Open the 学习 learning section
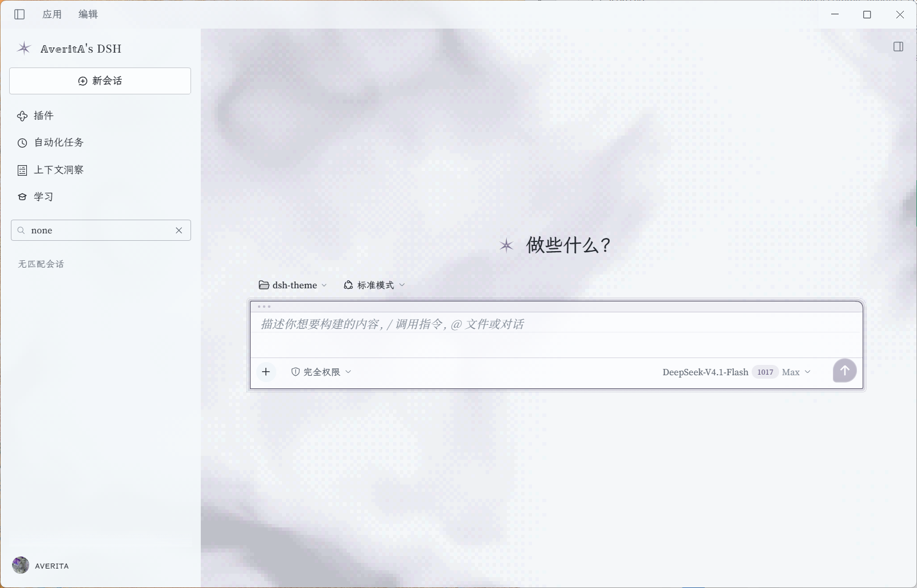917x588 pixels. 35,197
